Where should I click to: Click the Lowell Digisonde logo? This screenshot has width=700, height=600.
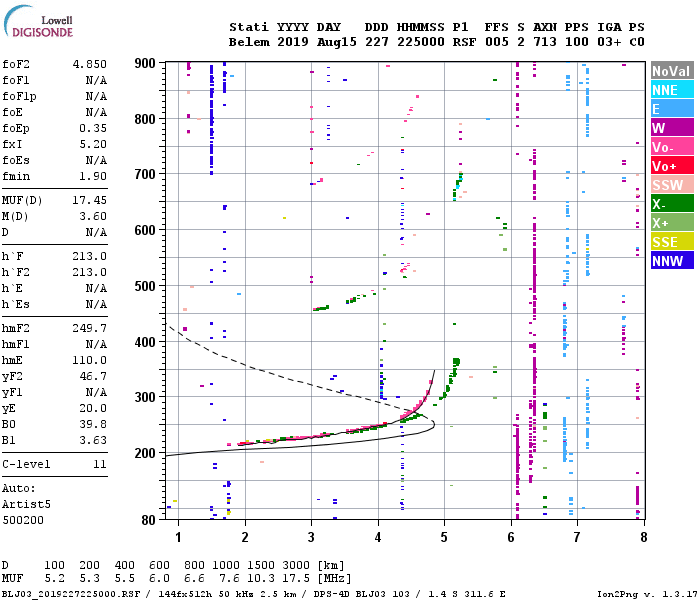click(38, 21)
